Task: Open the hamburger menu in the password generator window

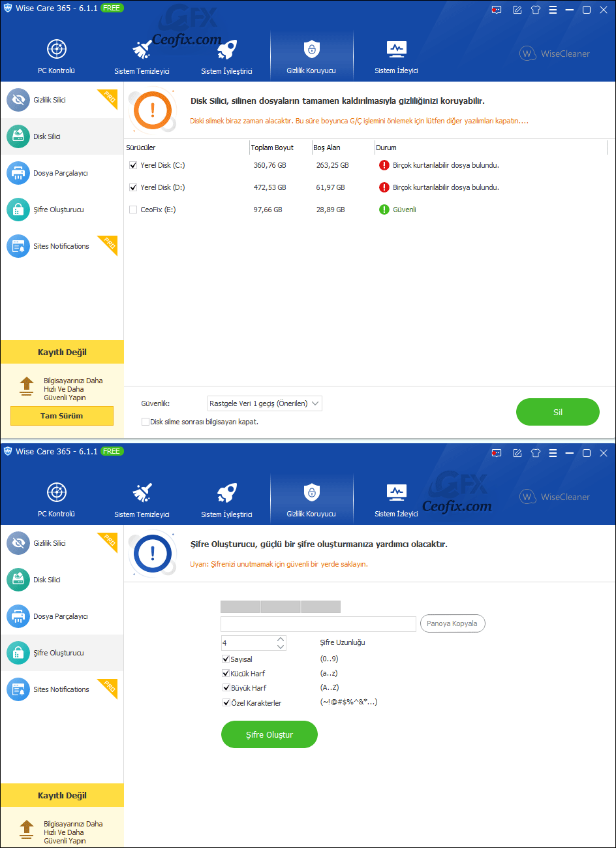Action: 553,453
